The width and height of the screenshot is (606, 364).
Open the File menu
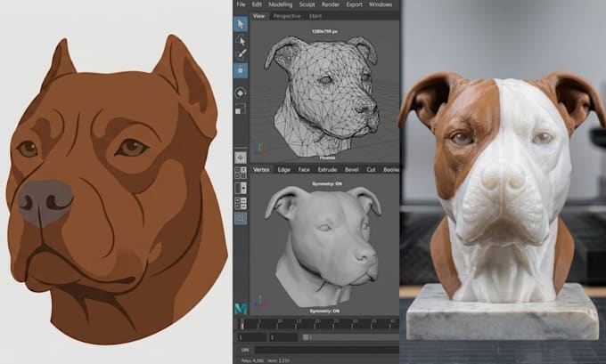pos(241,4)
